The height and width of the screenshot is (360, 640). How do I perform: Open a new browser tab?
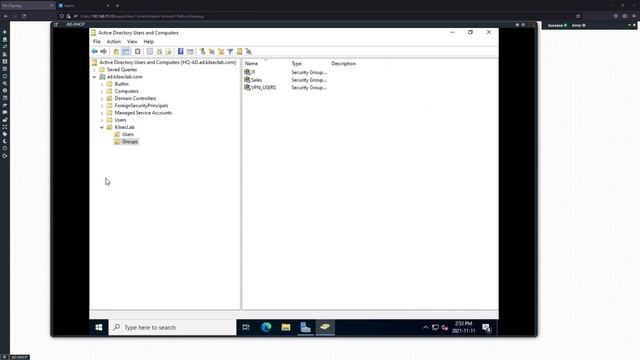click(x=117, y=6)
